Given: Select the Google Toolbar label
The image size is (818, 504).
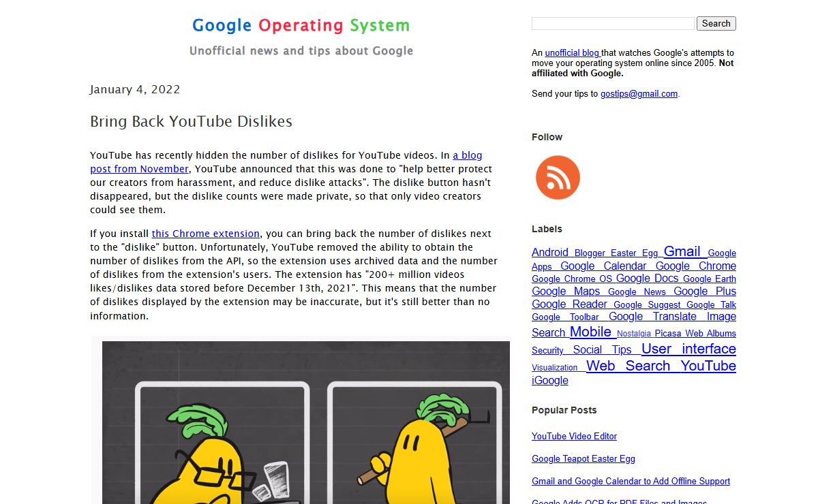Looking at the screenshot, I should pyautogui.click(x=565, y=317).
